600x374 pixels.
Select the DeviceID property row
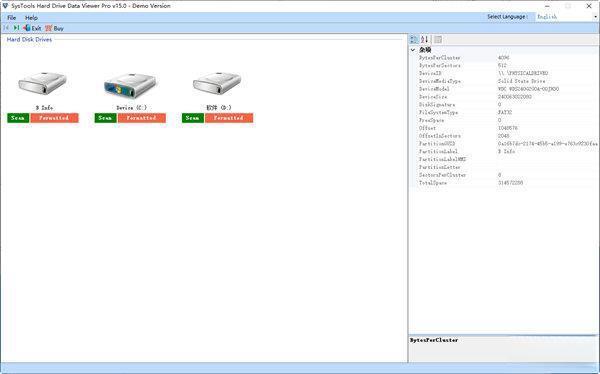(507, 73)
